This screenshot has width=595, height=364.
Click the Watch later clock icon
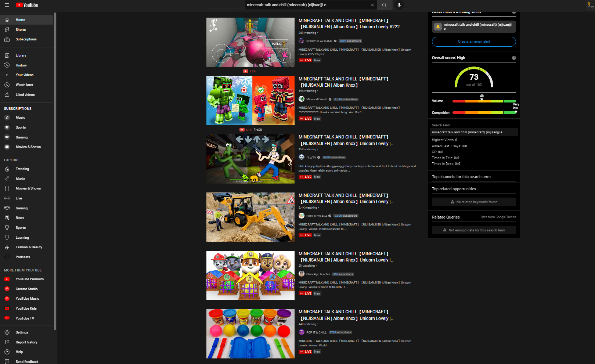[7, 85]
